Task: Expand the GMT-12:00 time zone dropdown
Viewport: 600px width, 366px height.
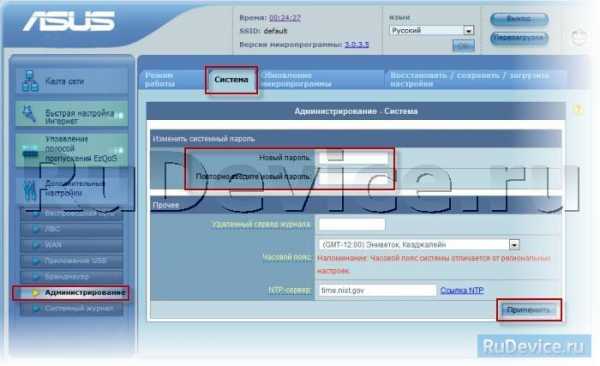Action: (419, 244)
